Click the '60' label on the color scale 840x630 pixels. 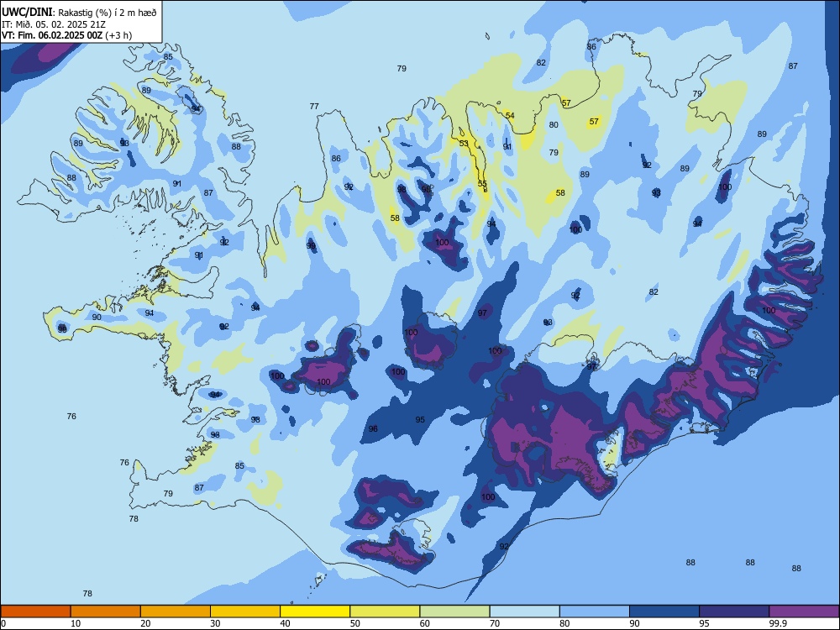tap(425, 623)
